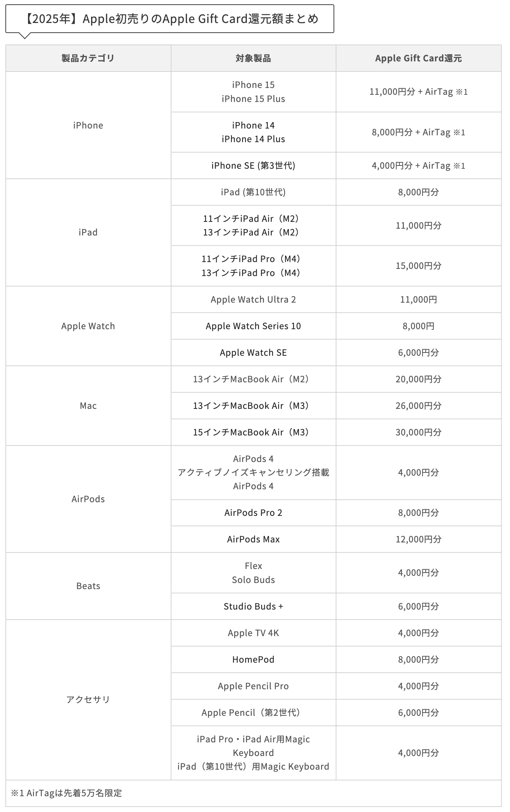510x812 pixels.
Task: Select the 製品カテゴリ column header
Action: 88,58
